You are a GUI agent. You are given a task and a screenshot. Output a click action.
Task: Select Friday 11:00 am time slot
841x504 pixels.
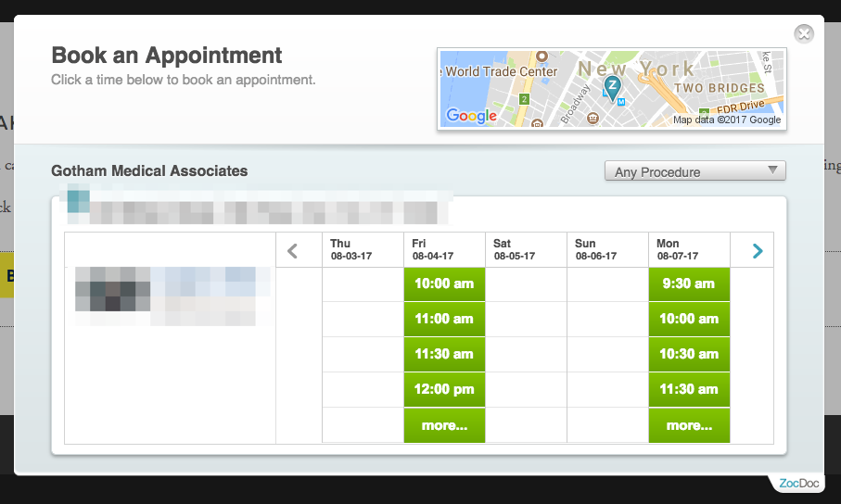click(444, 319)
